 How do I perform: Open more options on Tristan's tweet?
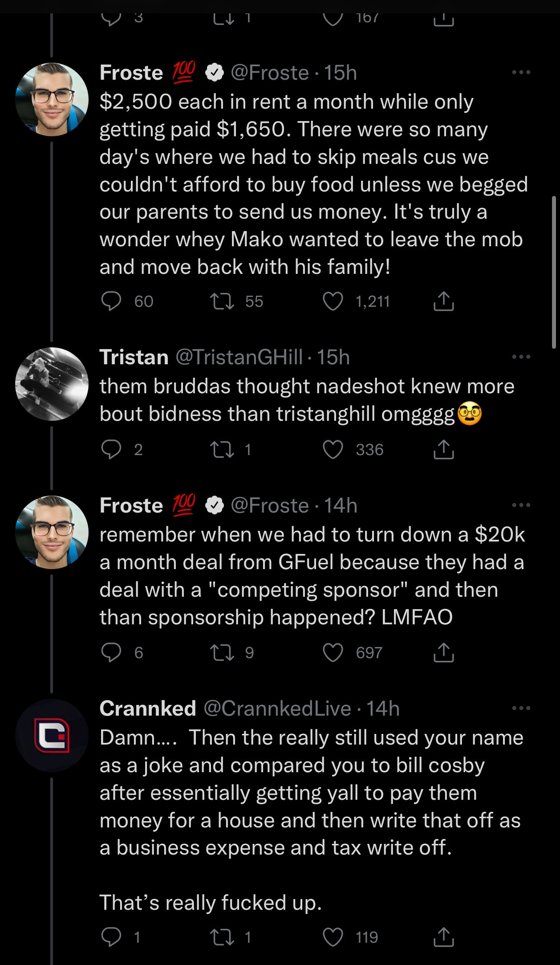pyautogui.click(x=521, y=357)
